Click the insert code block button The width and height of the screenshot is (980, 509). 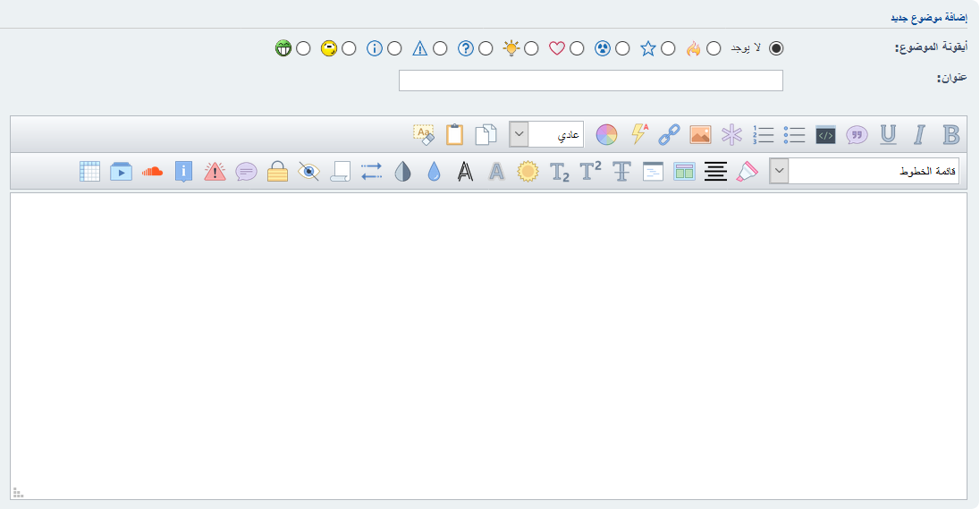click(825, 135)
